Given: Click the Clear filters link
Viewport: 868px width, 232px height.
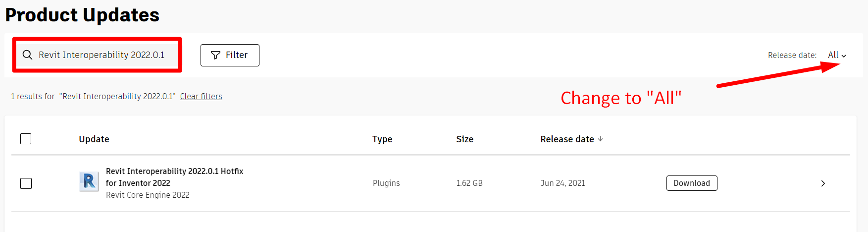Looking at the screenshot, I should pos(201,96).
